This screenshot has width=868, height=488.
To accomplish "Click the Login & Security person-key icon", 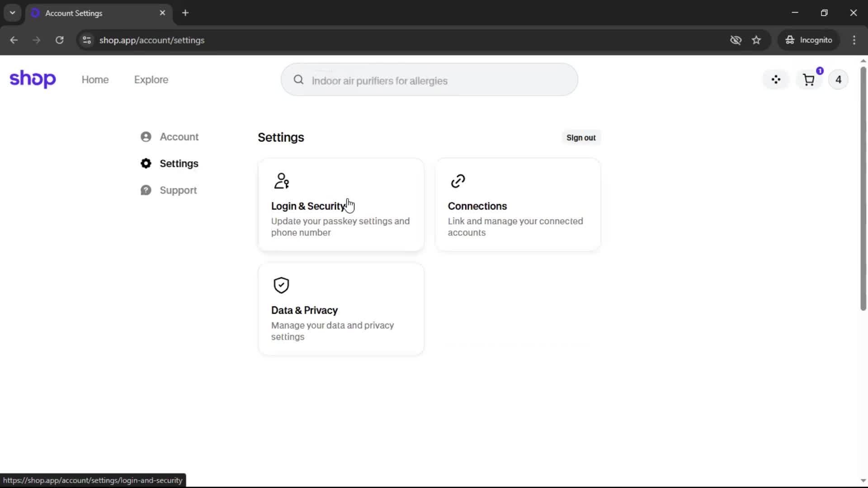I will [281, 181].
